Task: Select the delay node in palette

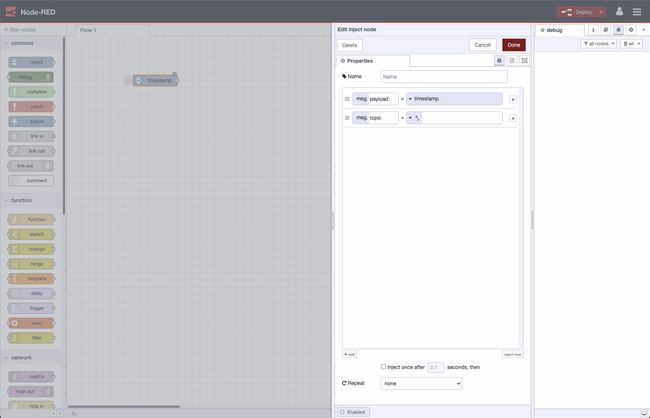Action: pyautogui.click(x=31, y=294)
